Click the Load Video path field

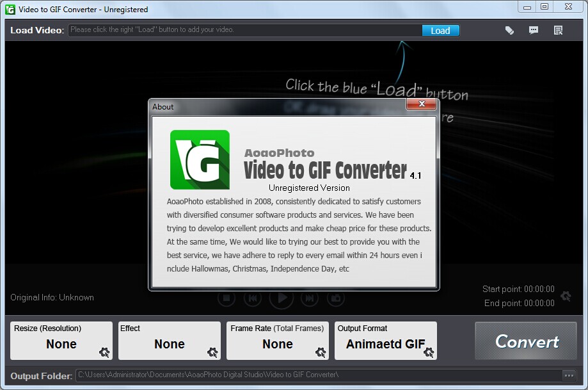[x=245, y=30]
